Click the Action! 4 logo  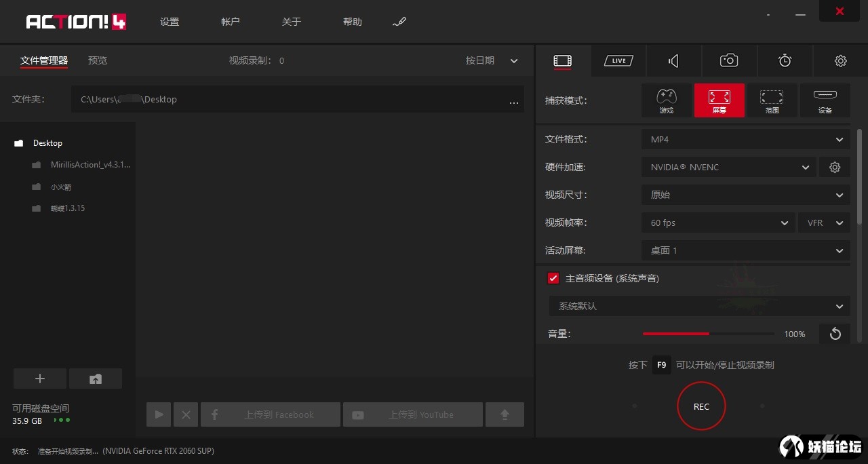[x=76, y=22]
